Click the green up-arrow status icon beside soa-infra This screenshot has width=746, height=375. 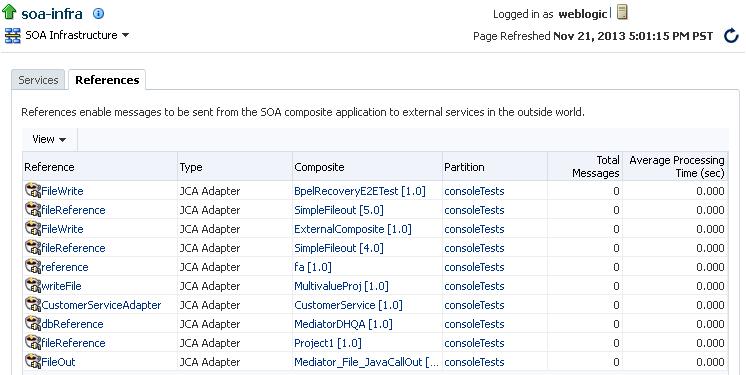(x=9, y=12)
